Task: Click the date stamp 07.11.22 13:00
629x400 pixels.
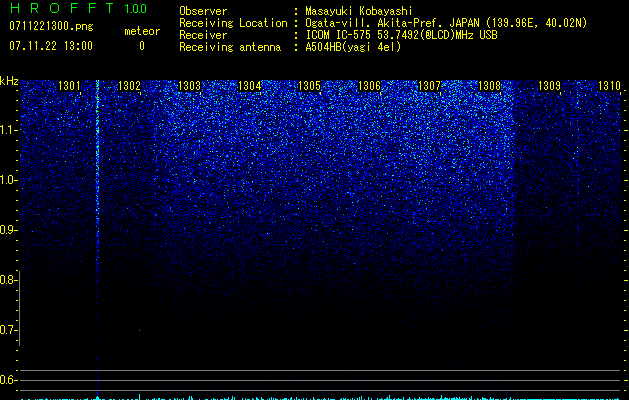Action: click(x=51, y=46)
